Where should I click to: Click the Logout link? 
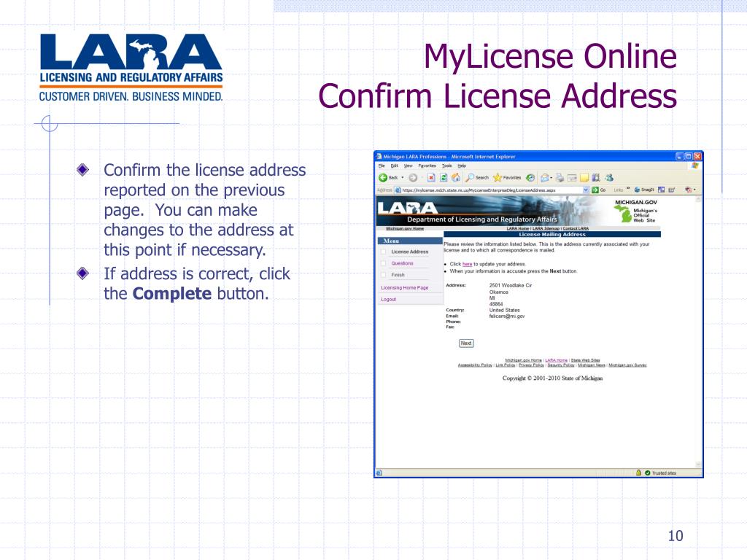point(388,300)
